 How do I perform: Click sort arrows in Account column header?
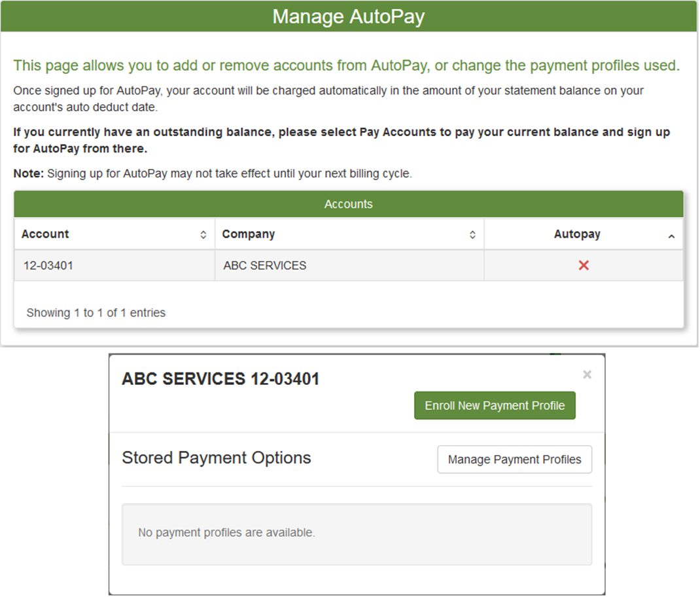[x=203, y=235]
